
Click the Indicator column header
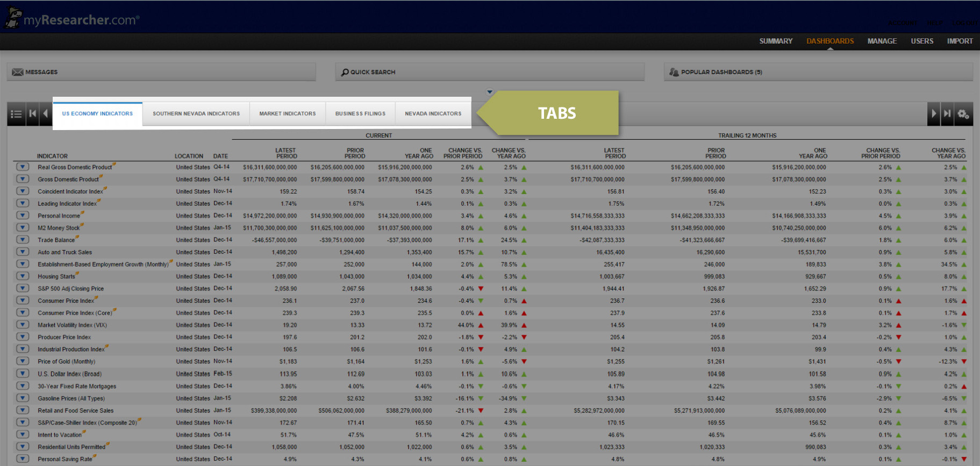pos(52,156)
